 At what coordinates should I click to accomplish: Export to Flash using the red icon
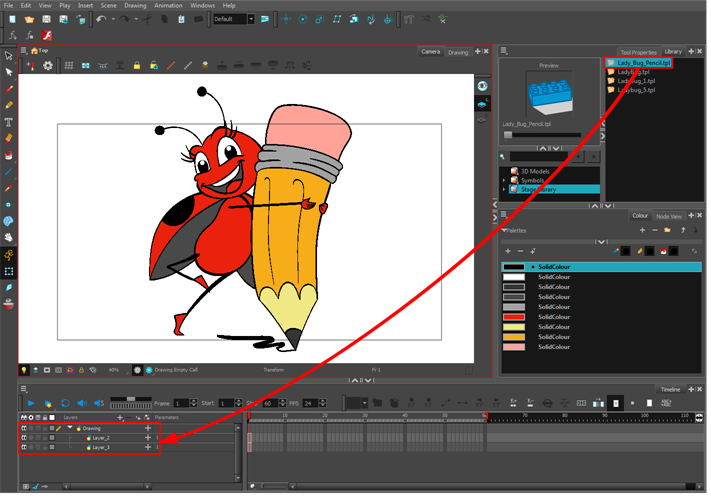(x=46, y=35)
